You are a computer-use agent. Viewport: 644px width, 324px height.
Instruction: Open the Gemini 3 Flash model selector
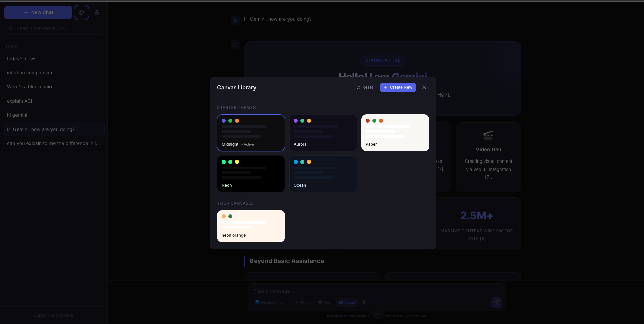270,302
